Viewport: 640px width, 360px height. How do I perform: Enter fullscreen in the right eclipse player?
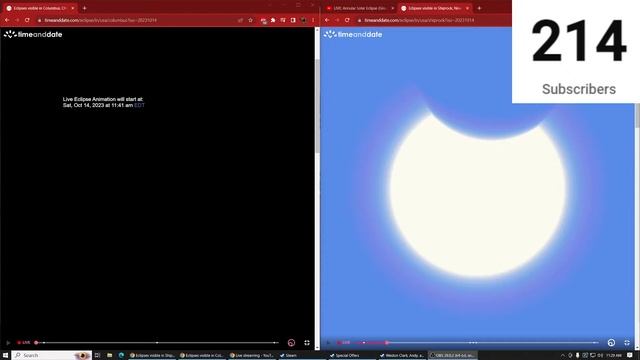click(627, 343)
